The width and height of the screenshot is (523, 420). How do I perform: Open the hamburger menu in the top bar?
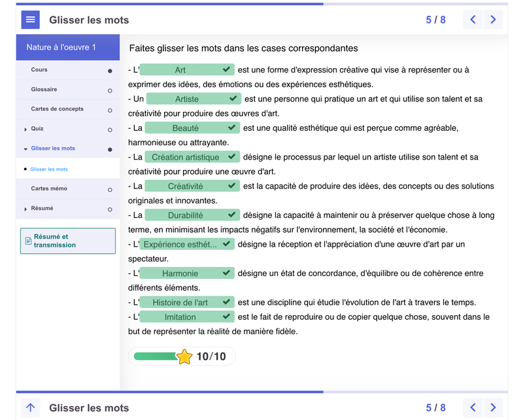tap(30, 20)
